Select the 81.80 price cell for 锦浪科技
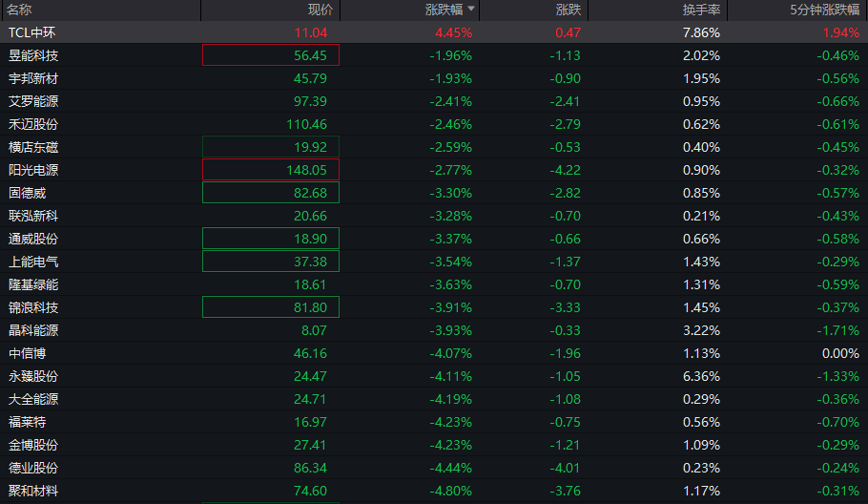Image resolution: width=868 pixels, height=504 pixels. [271, 307]
